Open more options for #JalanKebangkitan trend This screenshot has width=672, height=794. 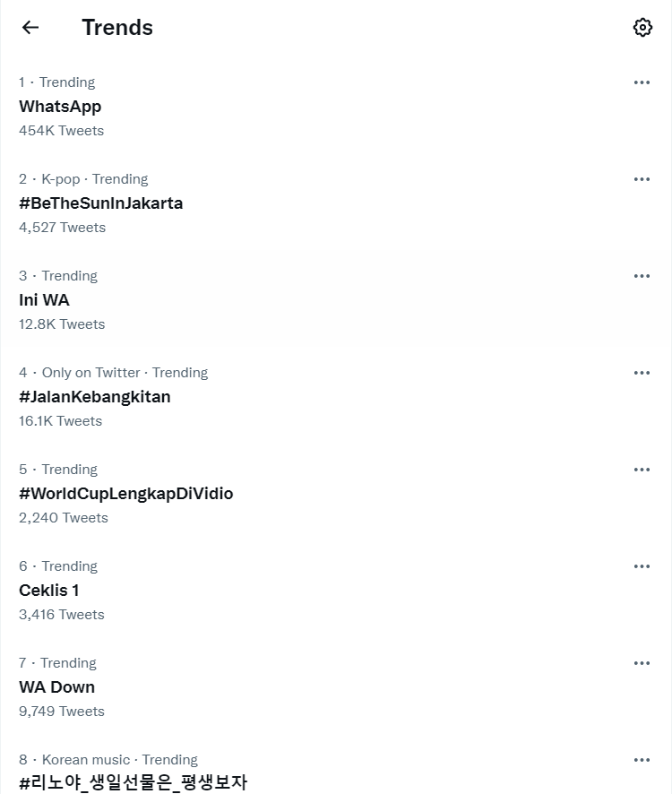pos(642,373)
